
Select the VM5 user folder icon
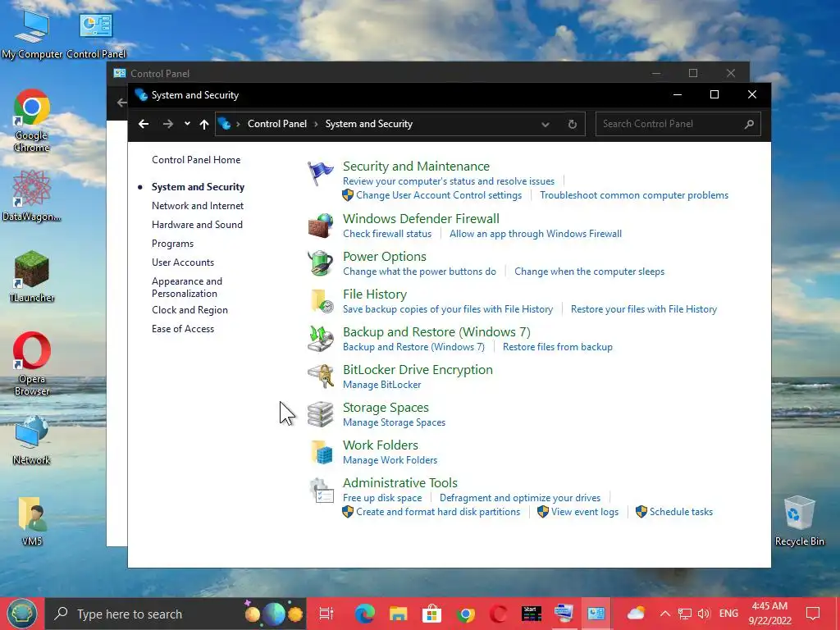(x=32, y=521)
